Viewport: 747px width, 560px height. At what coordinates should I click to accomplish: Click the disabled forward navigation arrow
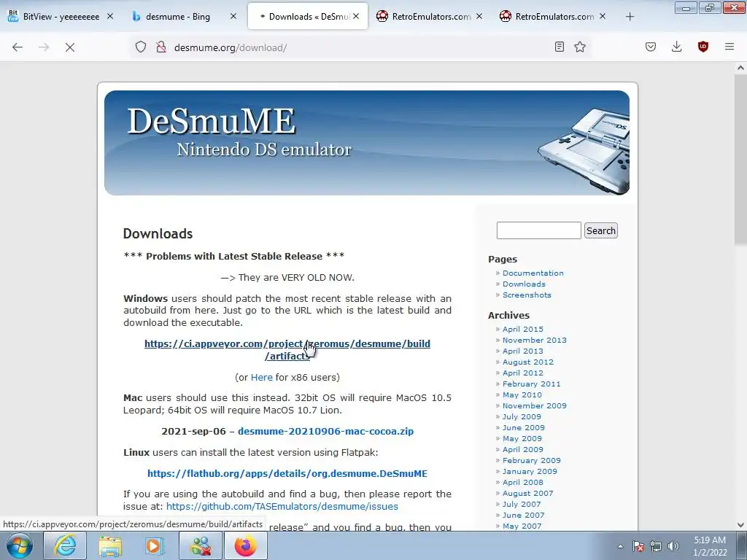[x=44, y=47]
